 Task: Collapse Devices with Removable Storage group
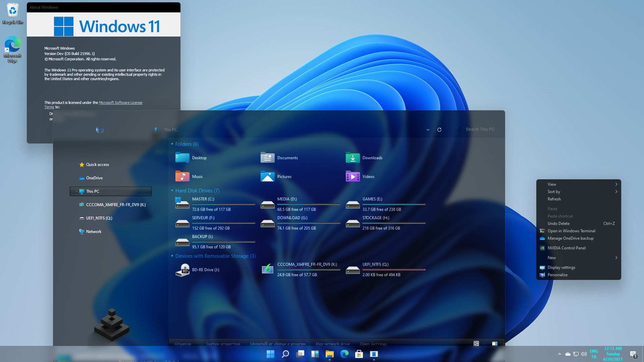coord(172,256)
